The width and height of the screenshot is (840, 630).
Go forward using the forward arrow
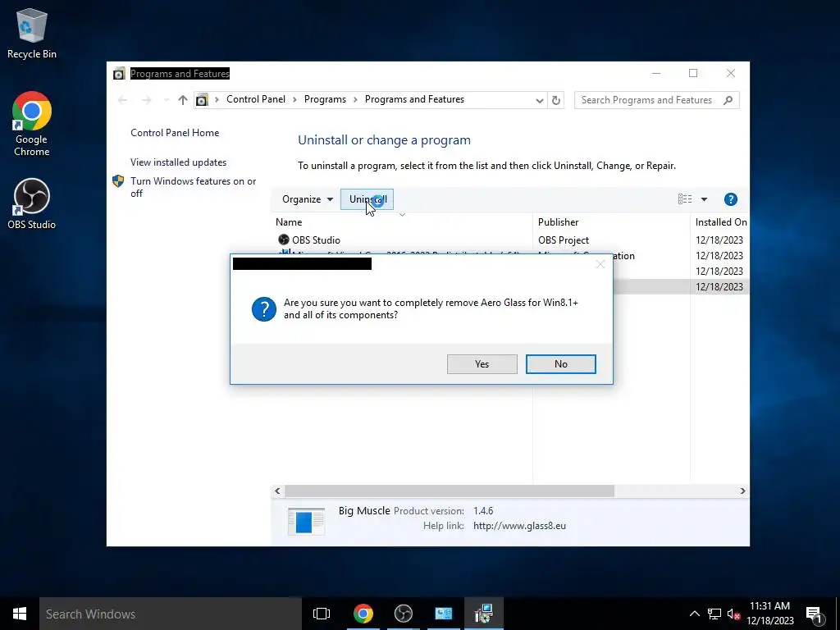pos(146,100)
